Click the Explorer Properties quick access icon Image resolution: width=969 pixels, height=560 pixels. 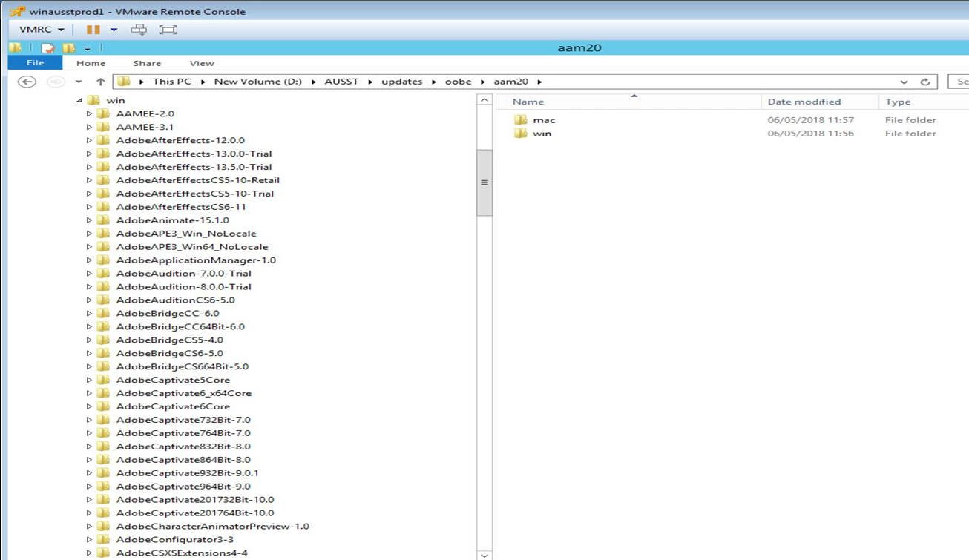(48, 48)
